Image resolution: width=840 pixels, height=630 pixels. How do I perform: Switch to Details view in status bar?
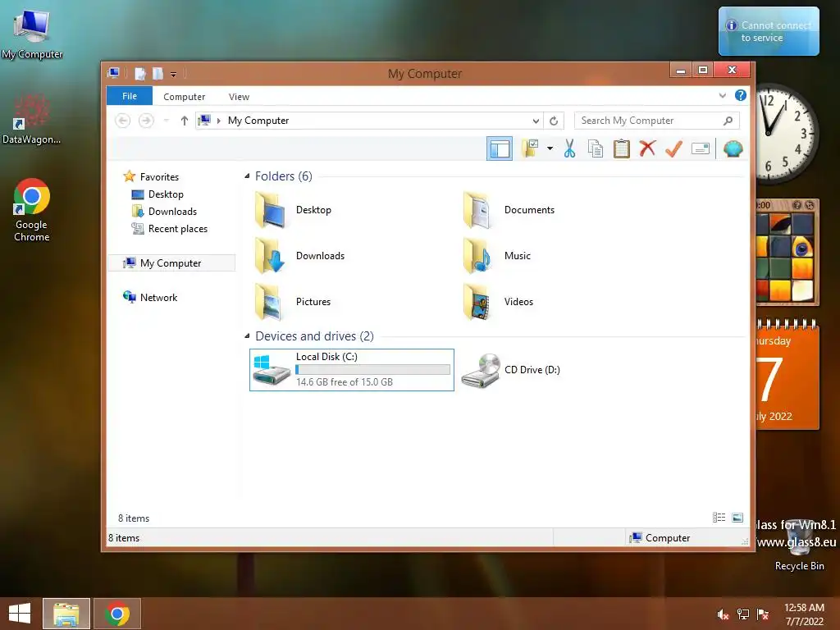(x=719, y=517)
